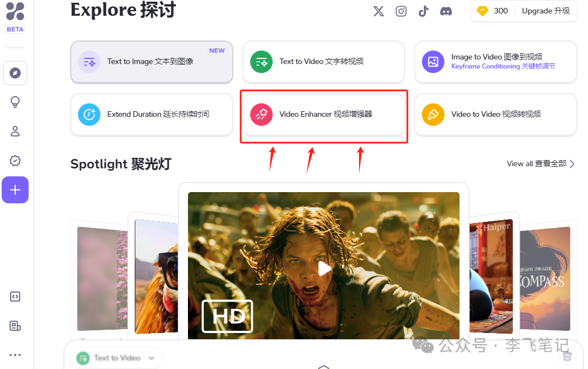Open the lightbulb inspiration icon
The width and height of the screenshot is (588, 369).
pos(15,102)
